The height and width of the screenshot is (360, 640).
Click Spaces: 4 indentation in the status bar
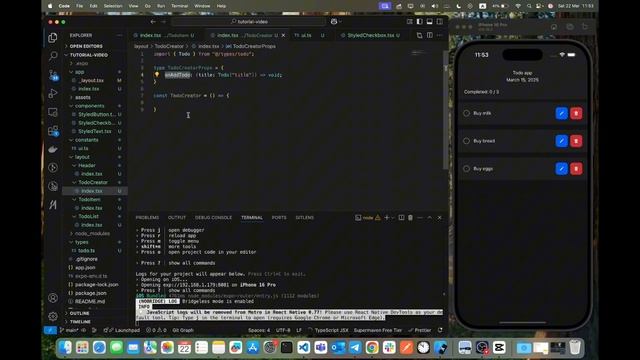[x=259, y=330]
